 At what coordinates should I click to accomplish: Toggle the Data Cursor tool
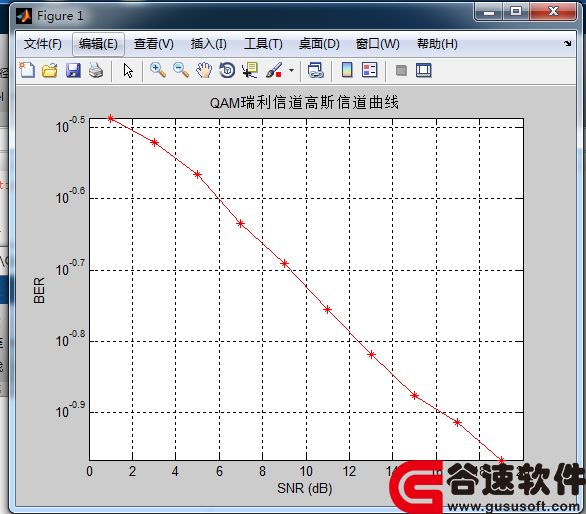point(250,70)
